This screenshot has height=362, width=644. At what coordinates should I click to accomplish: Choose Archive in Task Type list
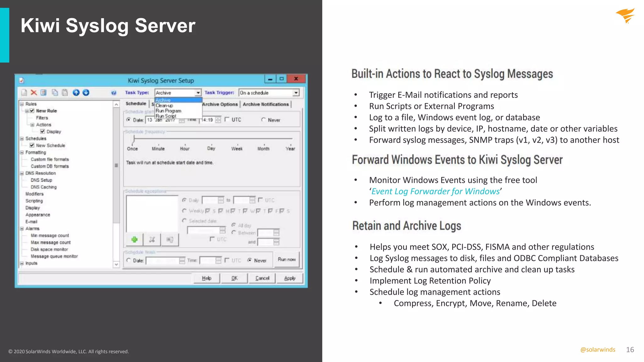(178, 100)
